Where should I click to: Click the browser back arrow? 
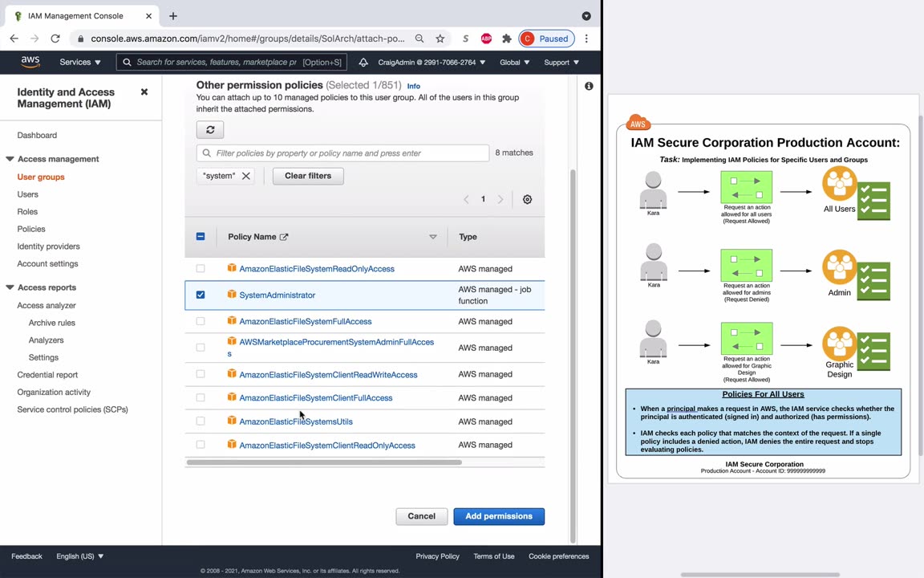(14, 39)
